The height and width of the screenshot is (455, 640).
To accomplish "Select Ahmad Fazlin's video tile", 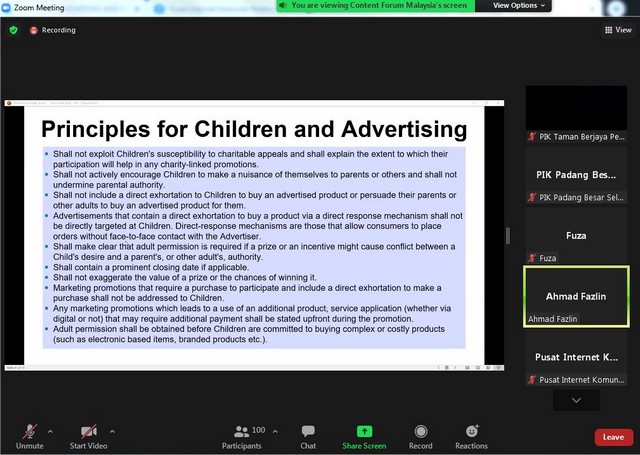I will click(x=576, y=296).
